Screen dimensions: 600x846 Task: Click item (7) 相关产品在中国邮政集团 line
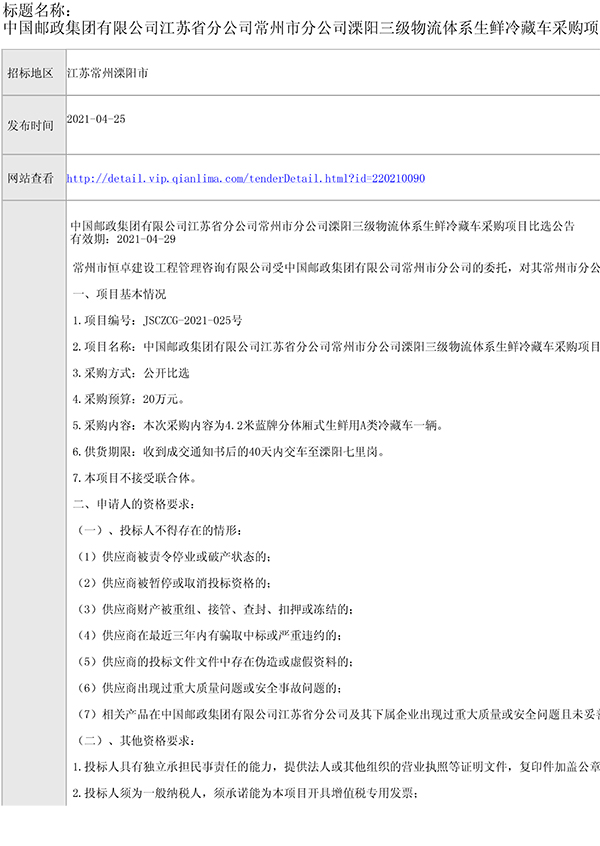pos(337,715)
